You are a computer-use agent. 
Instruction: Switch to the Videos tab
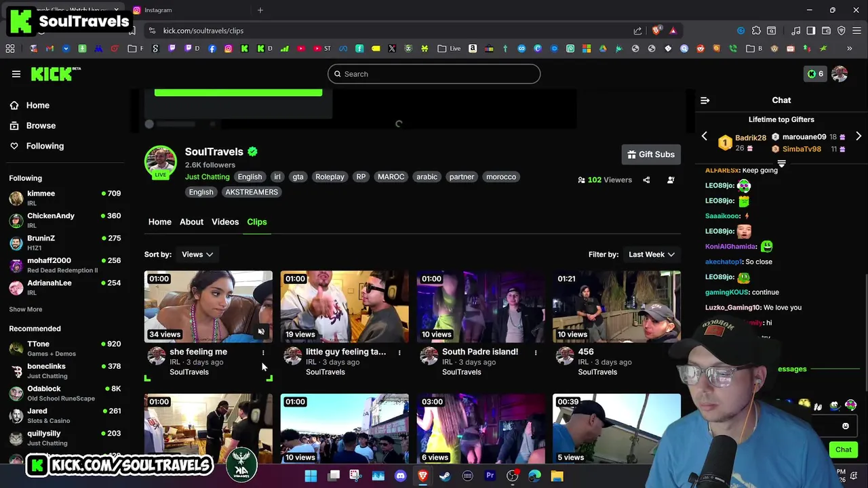pos(225,222)
